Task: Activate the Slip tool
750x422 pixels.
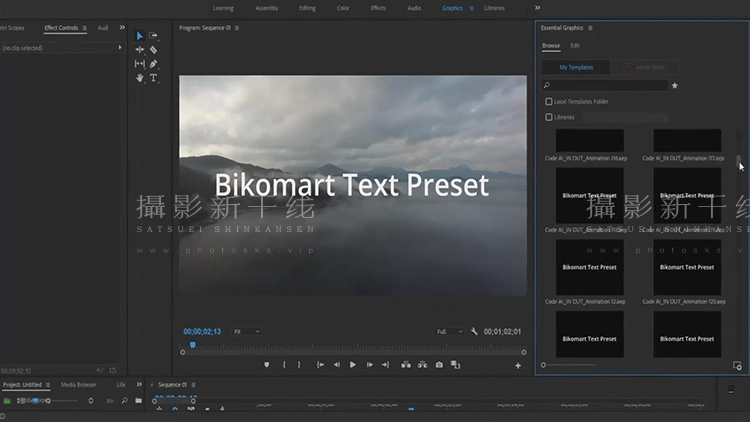Action: tap(139, 64)
